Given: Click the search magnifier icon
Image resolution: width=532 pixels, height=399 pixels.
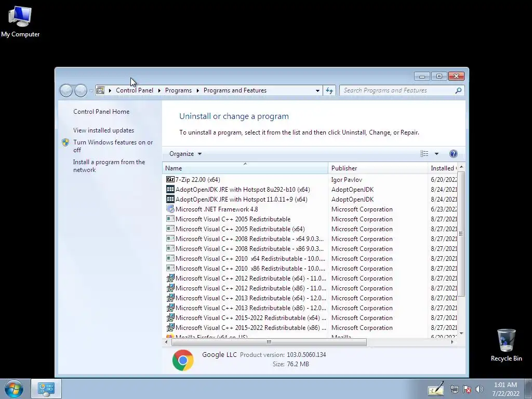Looking at the screenshot, I should click(458, 90).
